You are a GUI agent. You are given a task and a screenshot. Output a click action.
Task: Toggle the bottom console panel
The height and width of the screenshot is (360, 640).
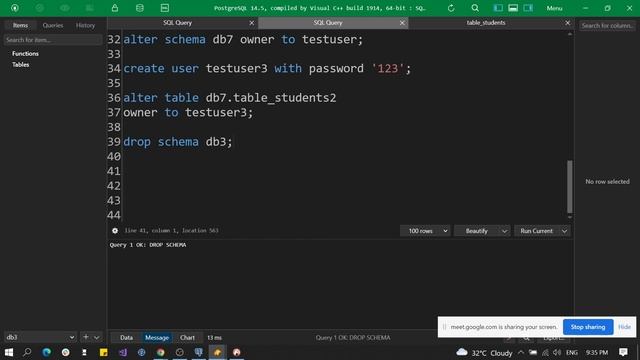click(513, 8)
